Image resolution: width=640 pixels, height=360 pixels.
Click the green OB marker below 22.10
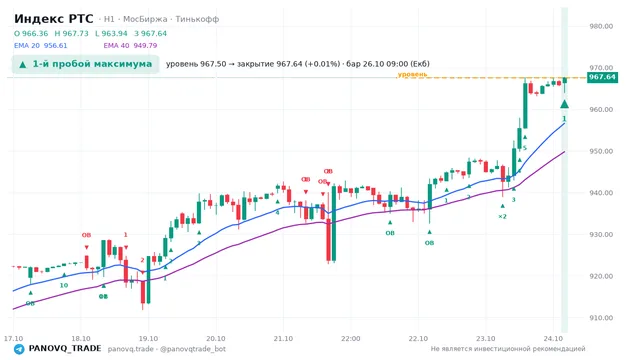[x=429, y=243]
